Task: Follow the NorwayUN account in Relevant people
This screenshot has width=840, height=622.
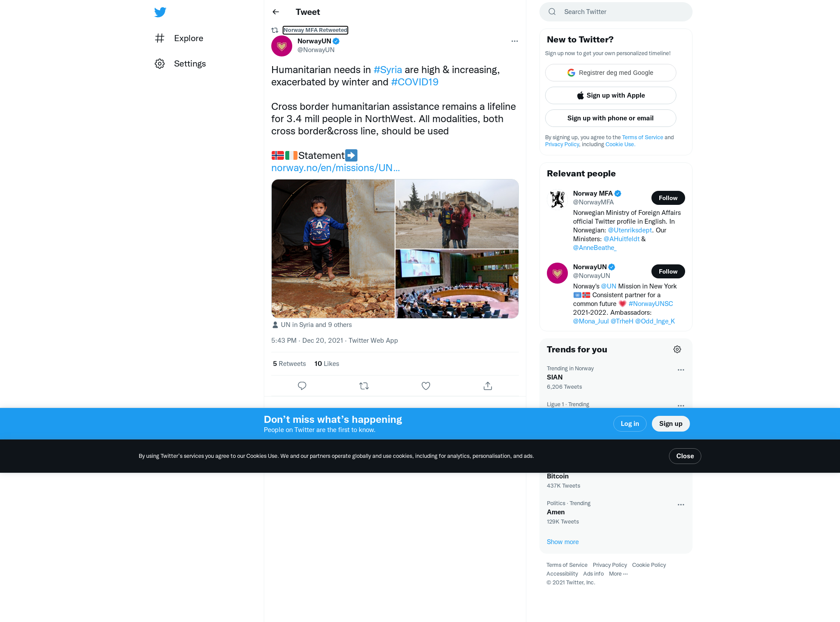Action: [668, 271]
